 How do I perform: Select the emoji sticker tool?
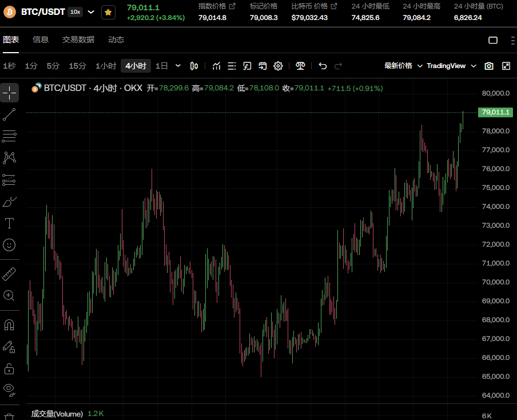tap(9, 245)
